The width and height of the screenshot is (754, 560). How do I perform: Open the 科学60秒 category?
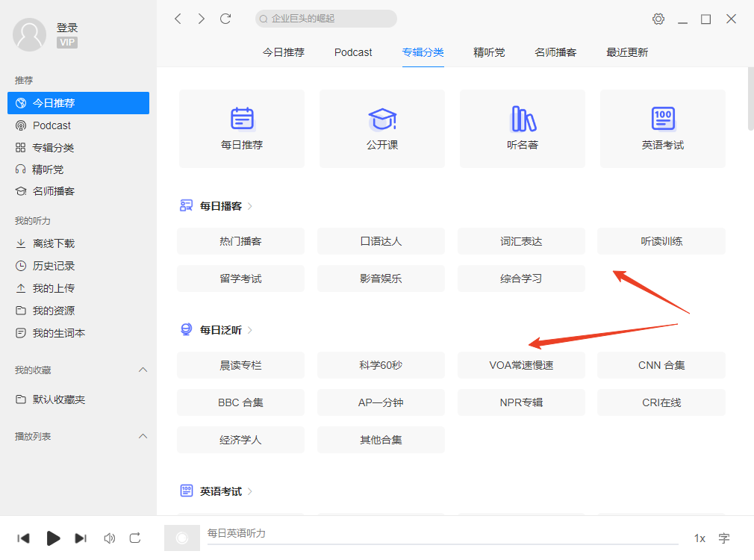(381, 365)
